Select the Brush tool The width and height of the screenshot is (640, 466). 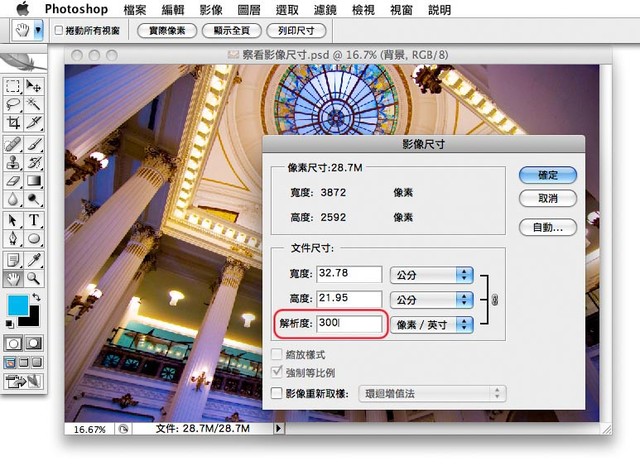33,144
